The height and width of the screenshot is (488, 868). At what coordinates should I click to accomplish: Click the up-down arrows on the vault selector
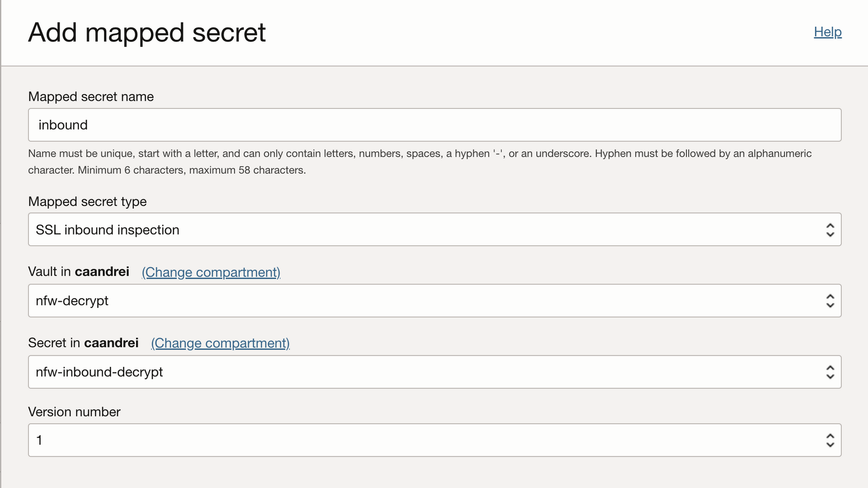830,300
